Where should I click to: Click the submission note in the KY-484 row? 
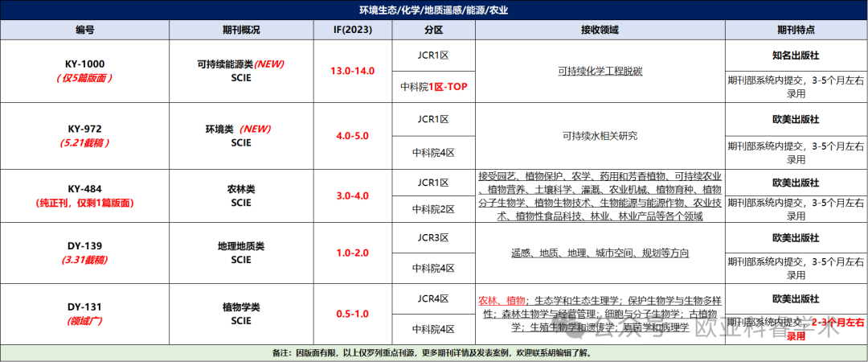coord(796,210)
